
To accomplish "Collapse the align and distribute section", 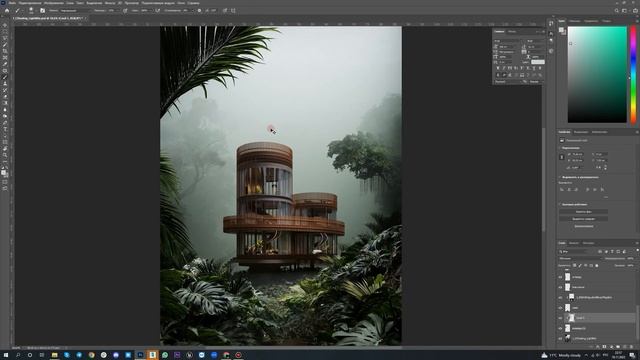I will pos(560,177).
